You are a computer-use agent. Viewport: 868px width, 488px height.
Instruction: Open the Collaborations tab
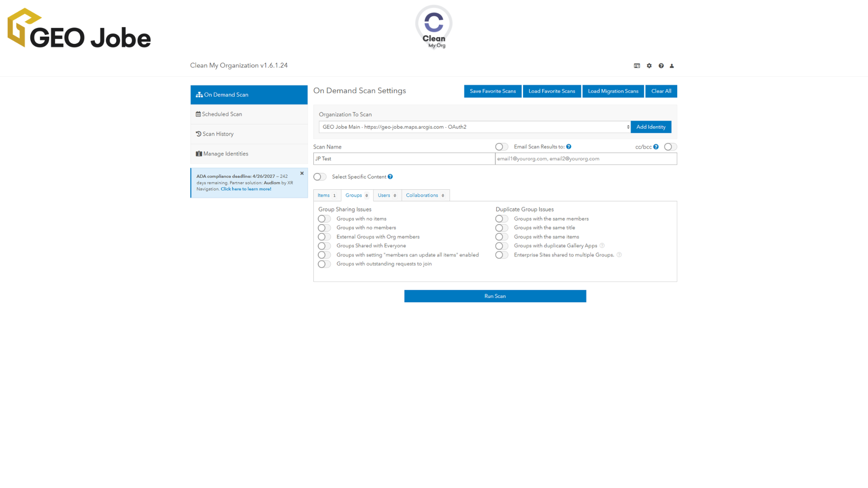(x=425, y=195)
